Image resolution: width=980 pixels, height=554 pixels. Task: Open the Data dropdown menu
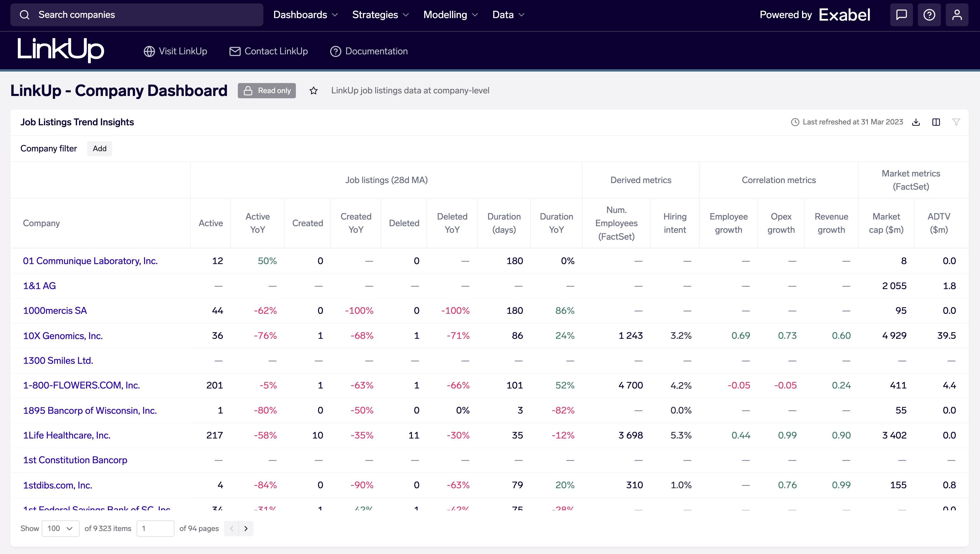point(508,15)
